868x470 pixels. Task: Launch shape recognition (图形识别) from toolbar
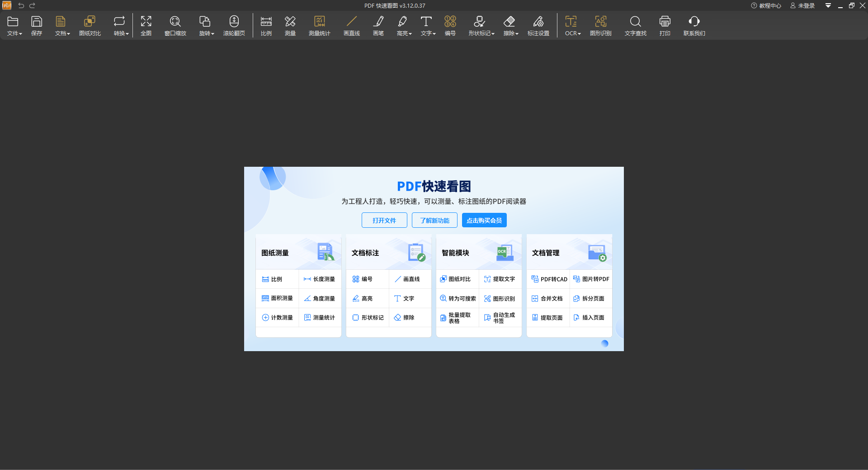coord(601,26)
